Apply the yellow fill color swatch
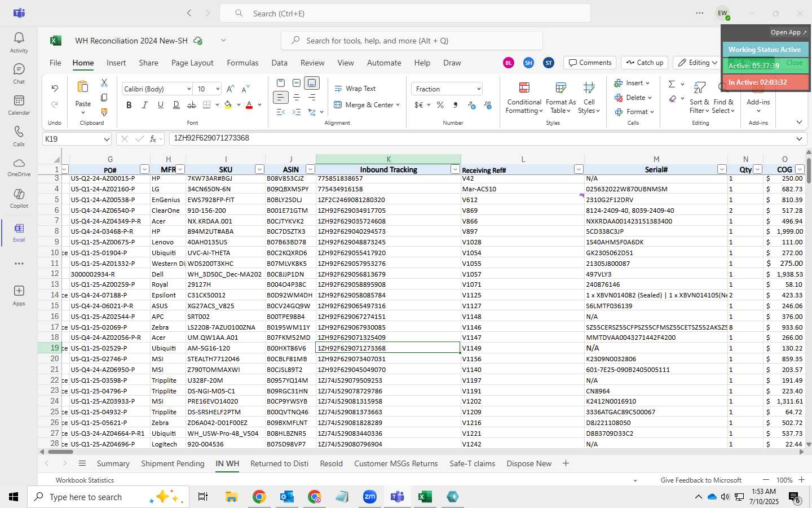 [228, 105]
